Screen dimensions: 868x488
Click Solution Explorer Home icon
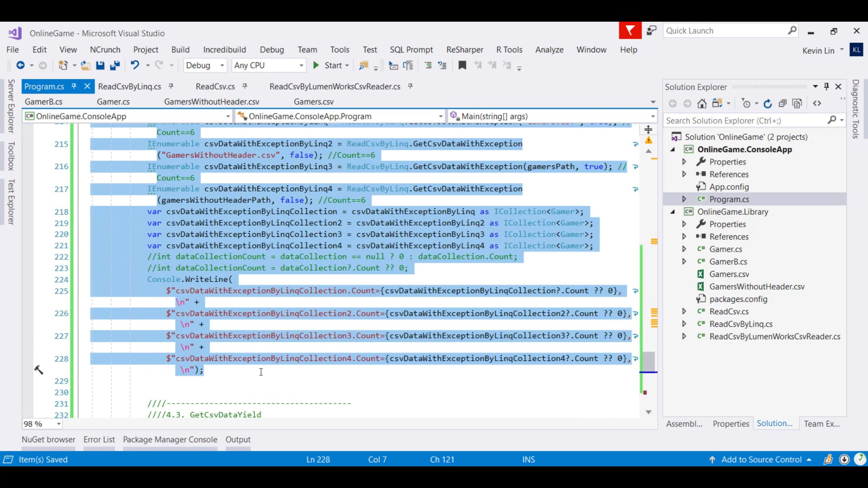pyautogui.click(x=702, y=103)
